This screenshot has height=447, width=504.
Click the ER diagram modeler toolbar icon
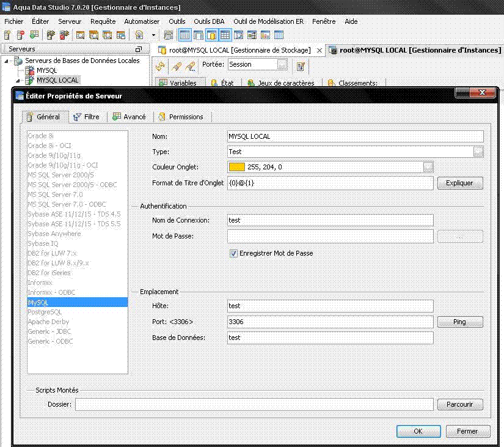pos(252,35)
